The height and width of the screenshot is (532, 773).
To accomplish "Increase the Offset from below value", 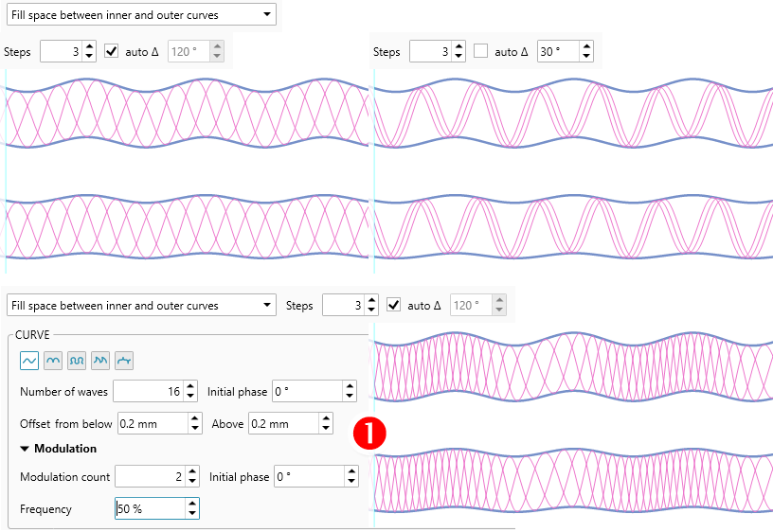I will 195,419.
